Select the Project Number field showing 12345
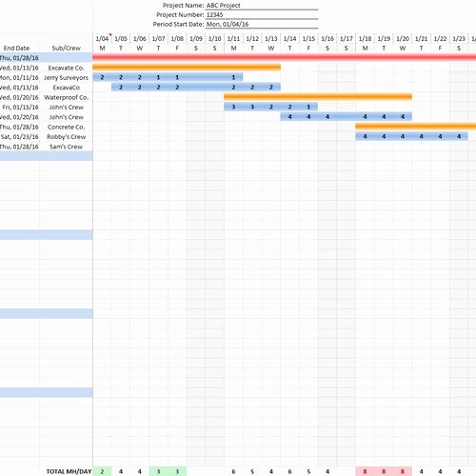 click(262, 15)
